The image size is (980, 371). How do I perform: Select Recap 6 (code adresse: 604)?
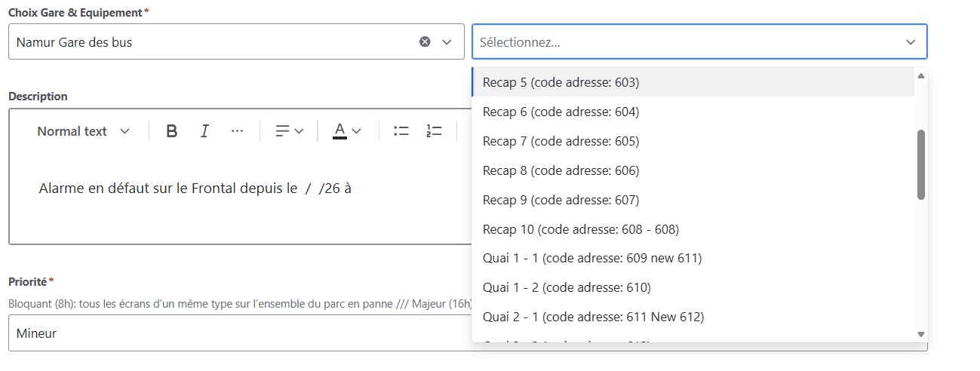pos(693,112)
